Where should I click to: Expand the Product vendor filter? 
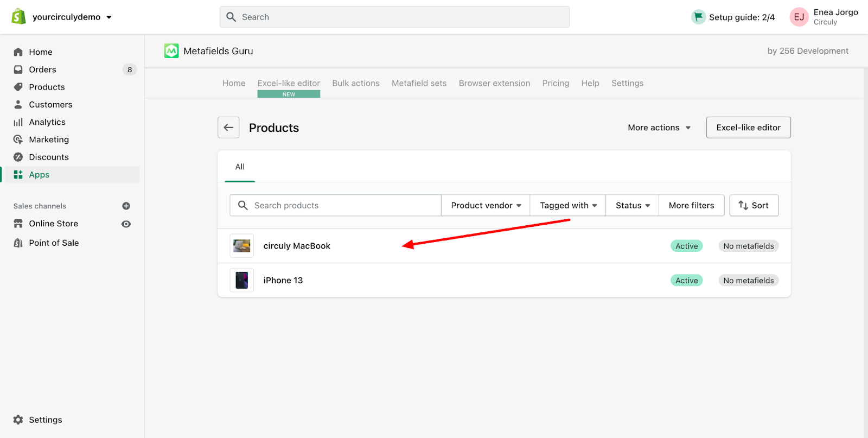(x=486, y=205)
